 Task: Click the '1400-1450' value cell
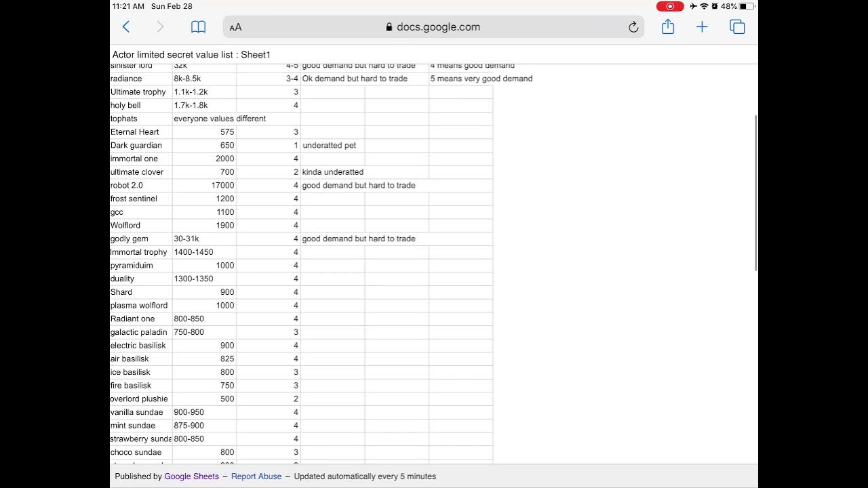[204, 252]
